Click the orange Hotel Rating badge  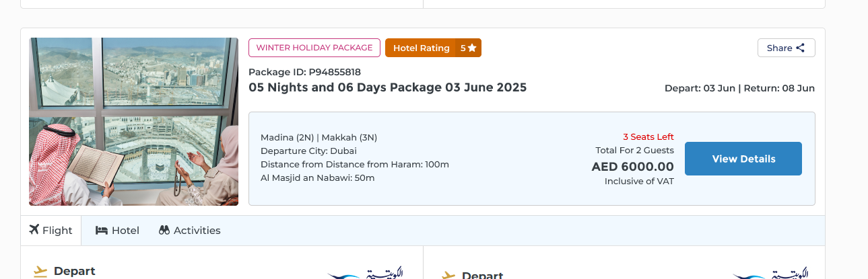[422, 48]
